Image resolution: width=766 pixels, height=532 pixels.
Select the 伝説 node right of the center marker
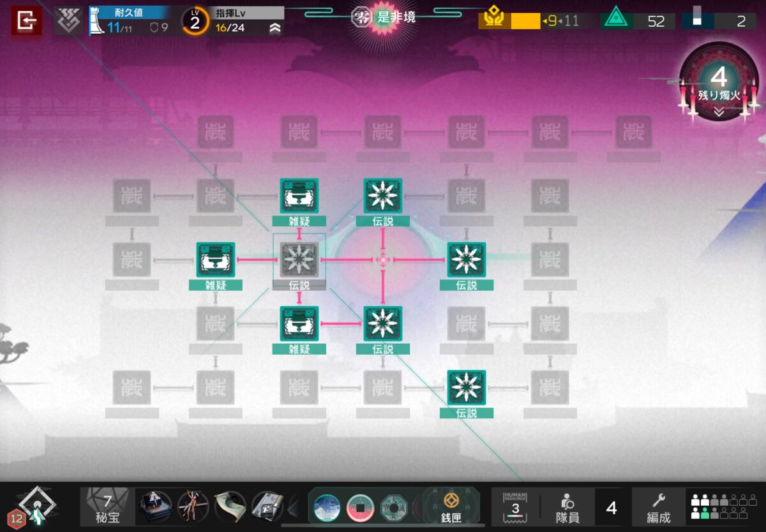tap(466, 260)
